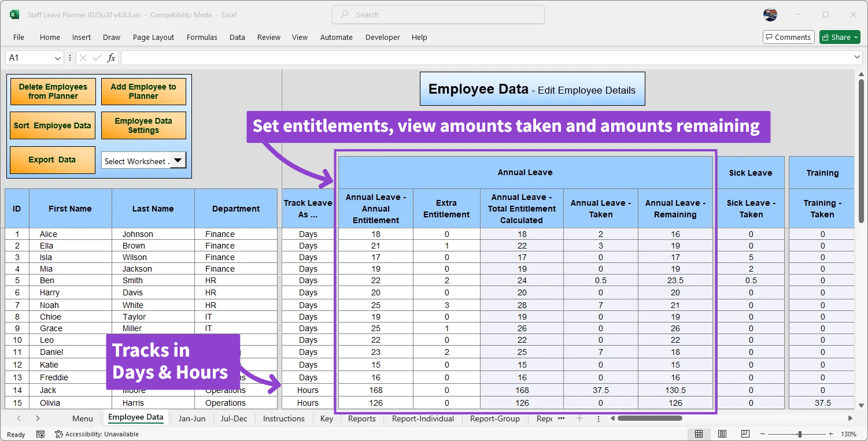Add a new worksheet with the plus icon
Viewport: 868px width, 441px height.
click(x=579, y=418)
